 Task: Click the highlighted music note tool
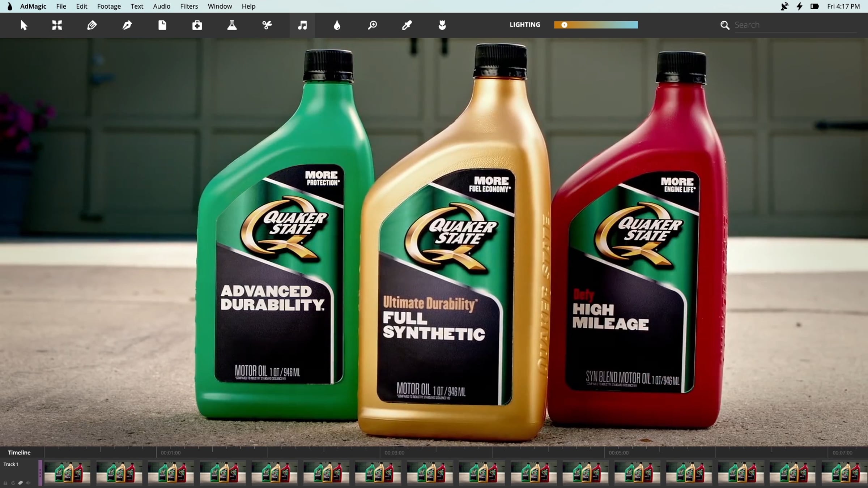[x=302, y=25]
